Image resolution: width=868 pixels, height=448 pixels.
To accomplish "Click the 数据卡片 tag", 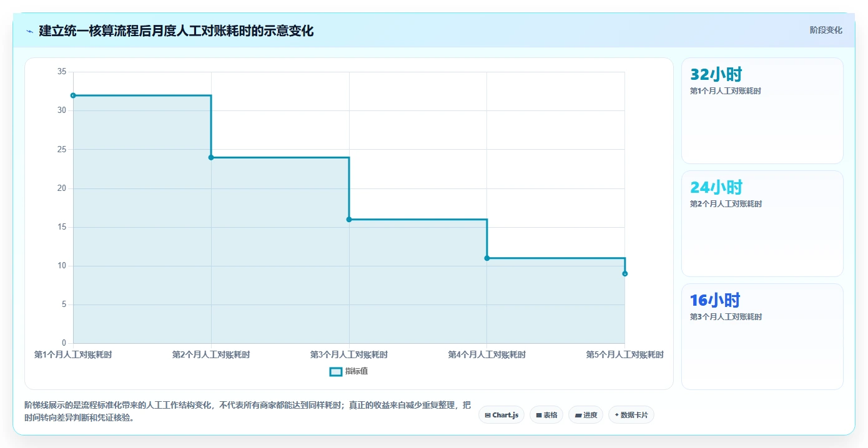I will click(631, 415).
